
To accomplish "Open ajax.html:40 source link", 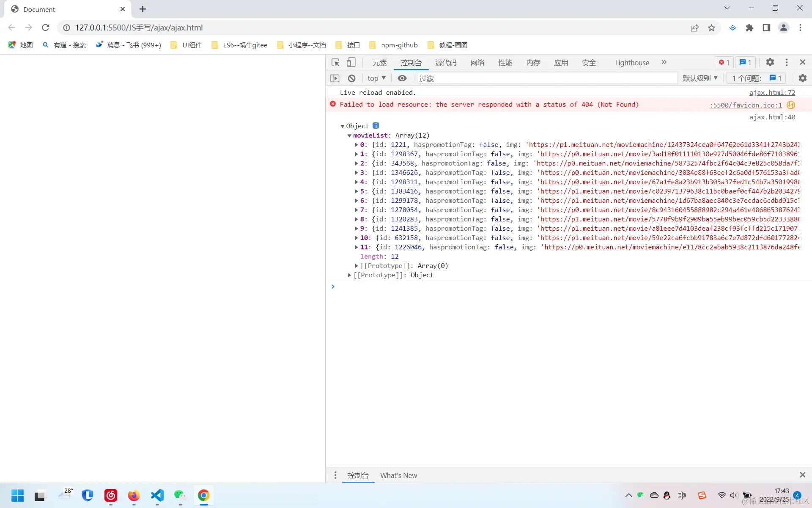I will (x=772, y=117).
